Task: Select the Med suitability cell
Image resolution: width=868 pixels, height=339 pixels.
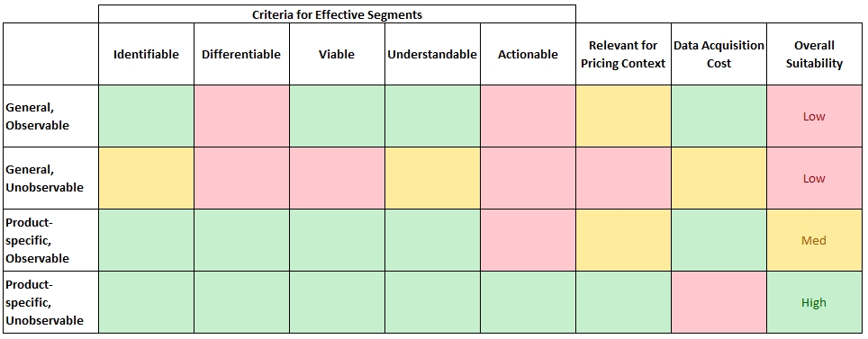Action: click(x=814, y=240)
